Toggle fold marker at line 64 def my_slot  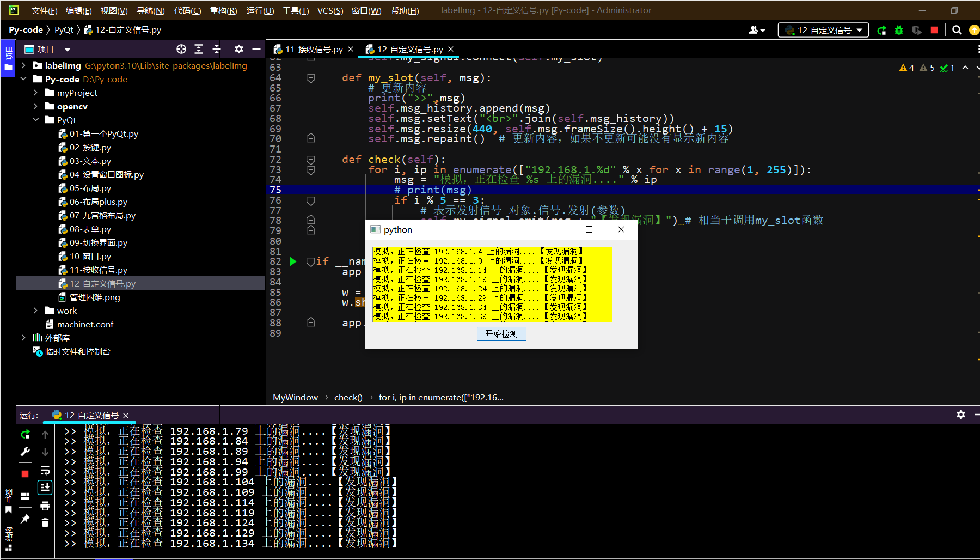click(x=311, y=78)
